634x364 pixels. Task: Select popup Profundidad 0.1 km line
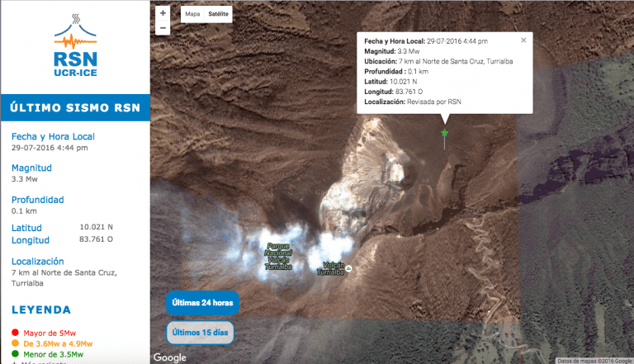[x=396, y=72]
